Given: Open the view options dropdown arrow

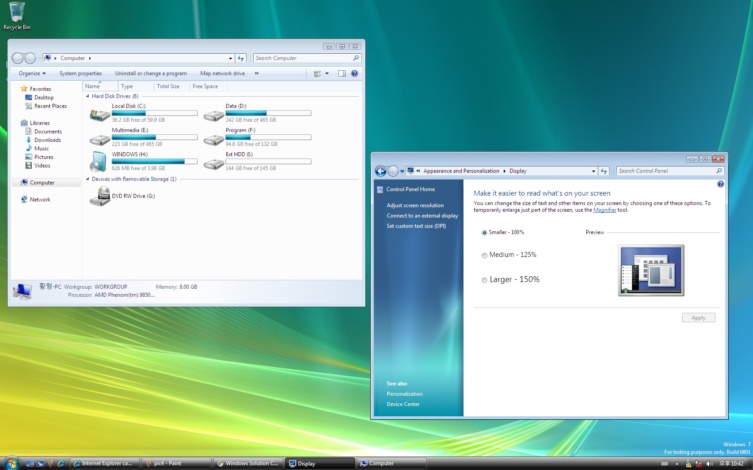Looking at the screenshot, I should tap(327, 73).
